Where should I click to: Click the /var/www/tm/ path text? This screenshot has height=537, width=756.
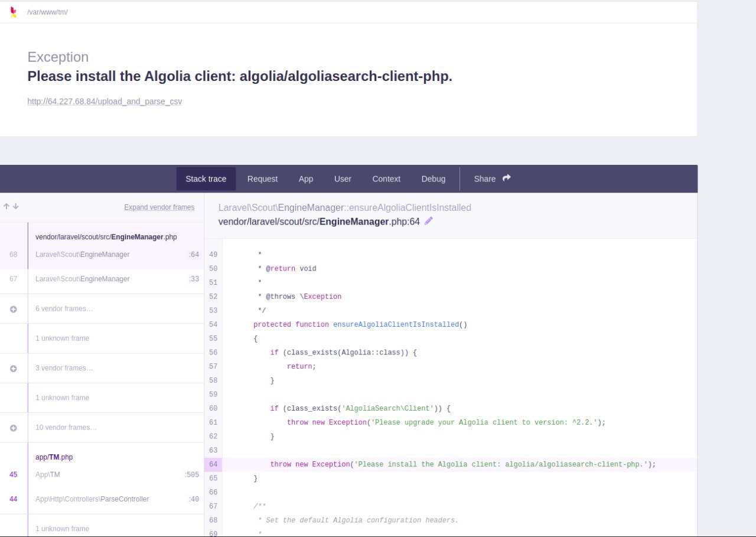(x=47, y=12)
